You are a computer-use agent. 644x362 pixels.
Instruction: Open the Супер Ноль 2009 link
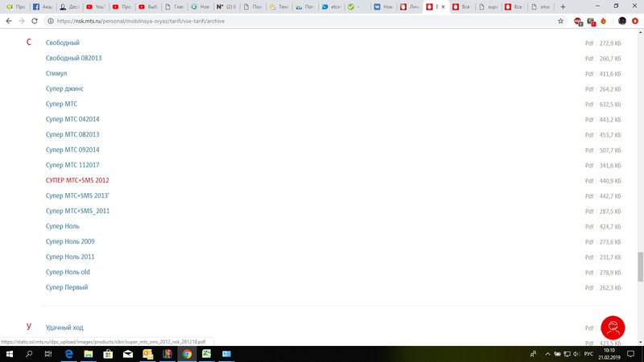pyautogui.click(x=70, y=241)
